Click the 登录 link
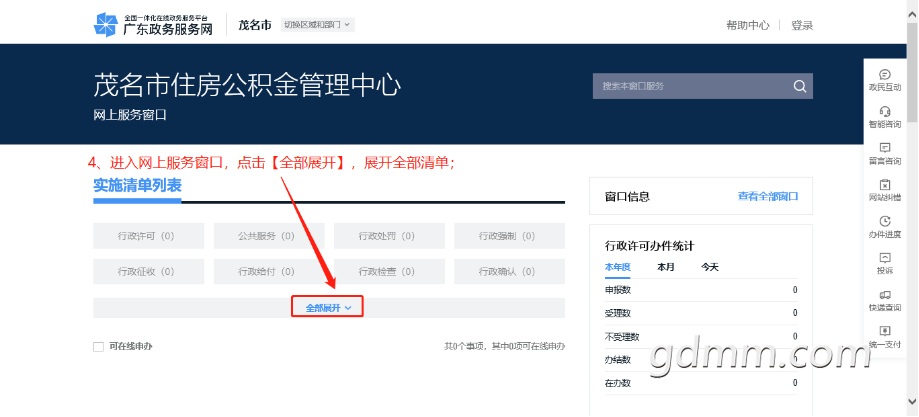Screen dimensions: 919x417 coord(802,25)
